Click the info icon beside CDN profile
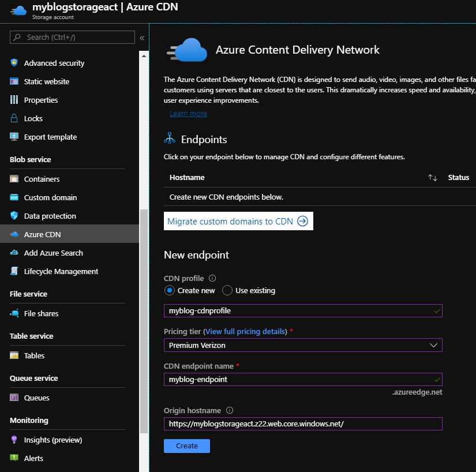 point(212,278)
